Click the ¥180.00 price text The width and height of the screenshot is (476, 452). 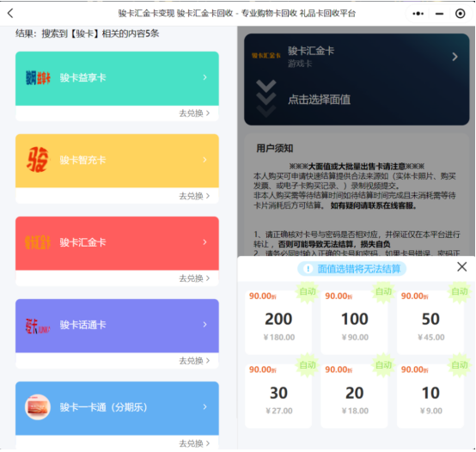click(x=279, y=337)
